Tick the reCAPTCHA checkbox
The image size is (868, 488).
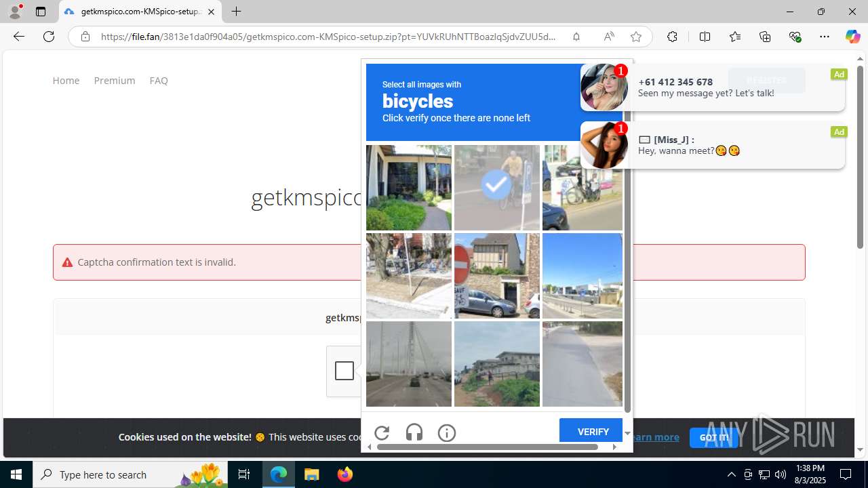[344, 371]
